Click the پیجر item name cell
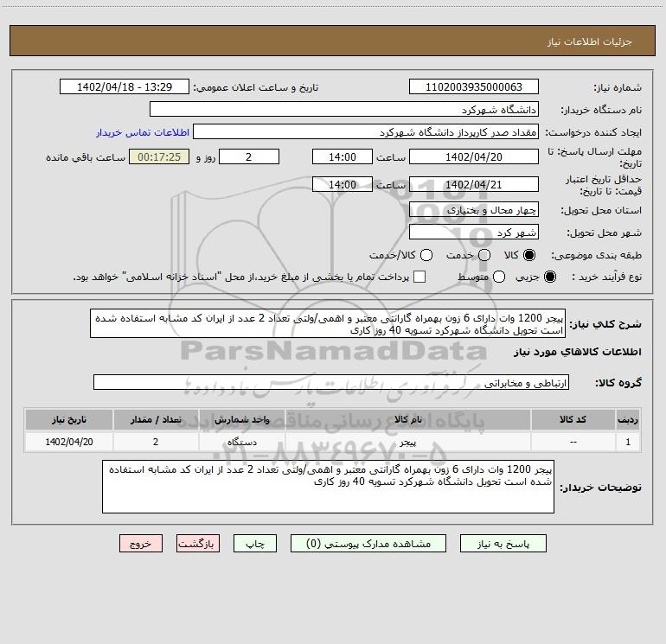Screen dimensions: 666x644 [407, 442]
